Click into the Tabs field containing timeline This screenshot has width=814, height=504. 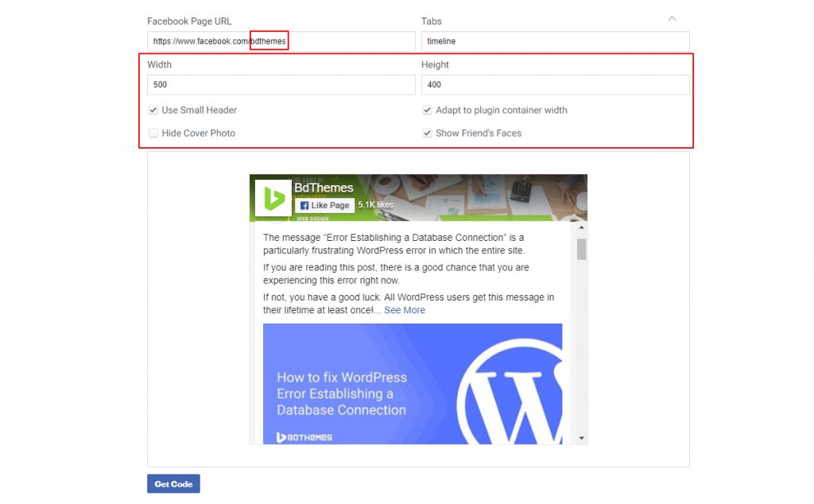[x=555, y=41]
